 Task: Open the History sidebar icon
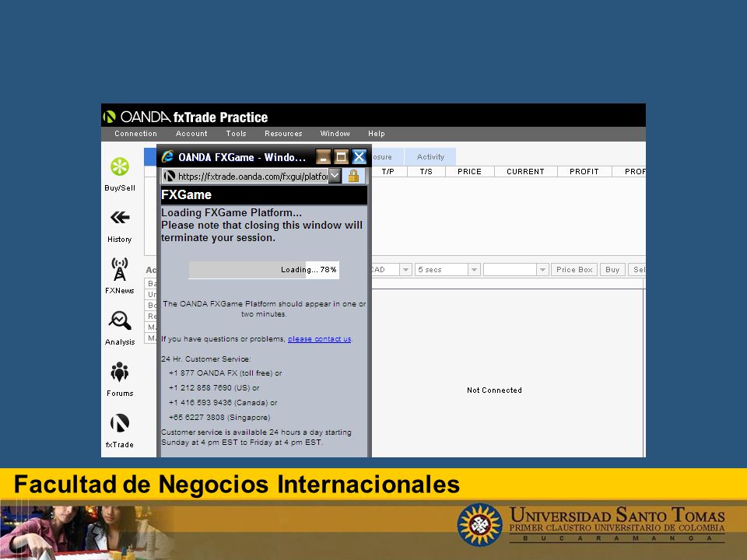(120, 226)
